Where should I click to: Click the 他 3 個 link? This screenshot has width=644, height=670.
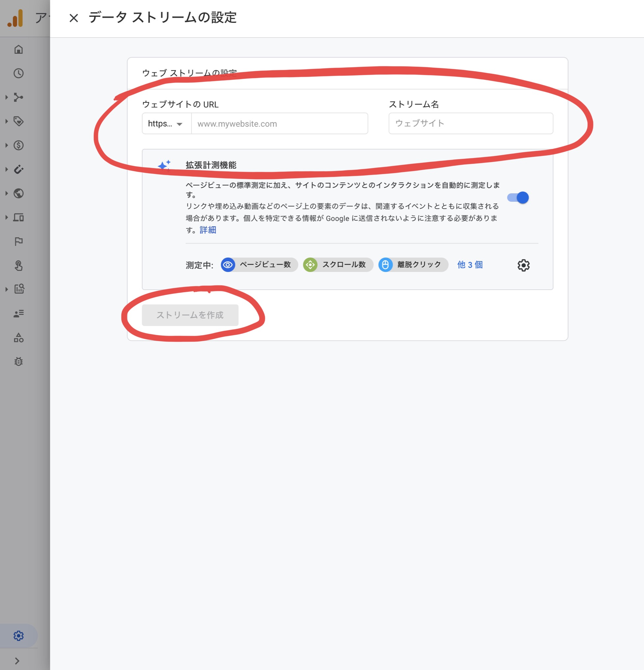pyautogui.click(x=470, y=265)
